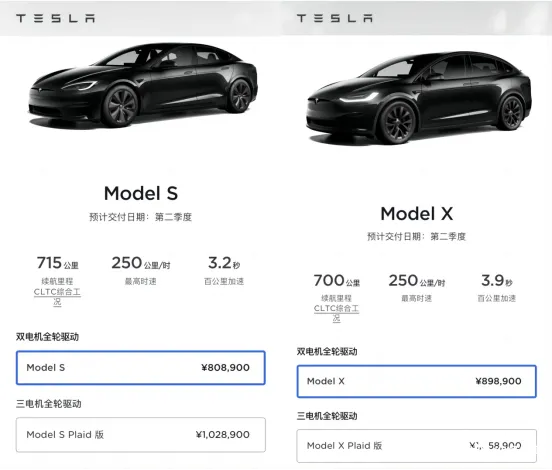Click the ¥1,028,900 Plaid price

coord(222,434)
